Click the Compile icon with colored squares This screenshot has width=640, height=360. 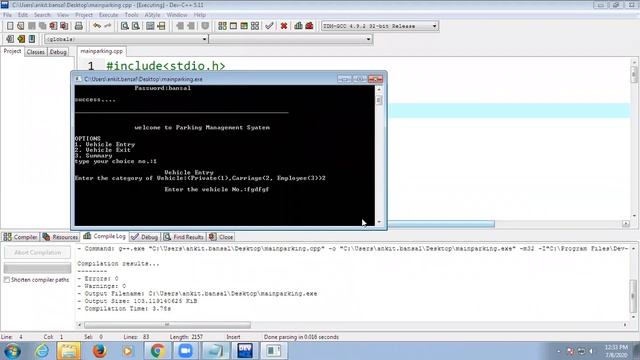[x=222, y=26]
